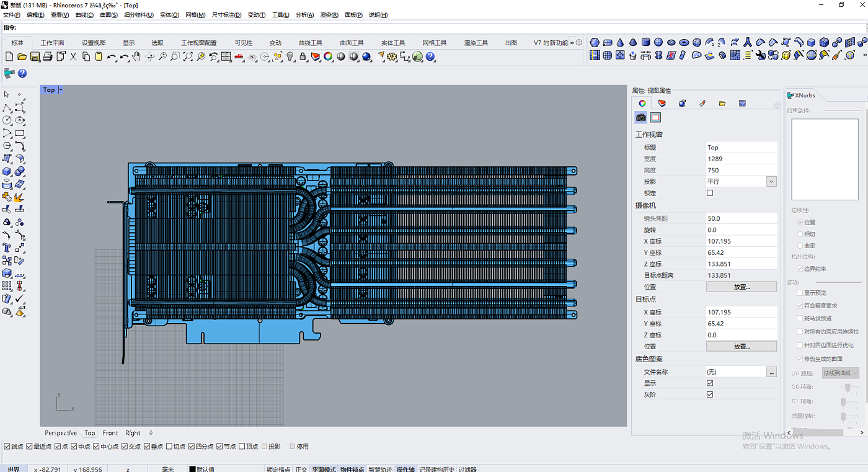Adjust the G0 精确 slider
This screenshot has width=868, height=472.
(848, 387)
